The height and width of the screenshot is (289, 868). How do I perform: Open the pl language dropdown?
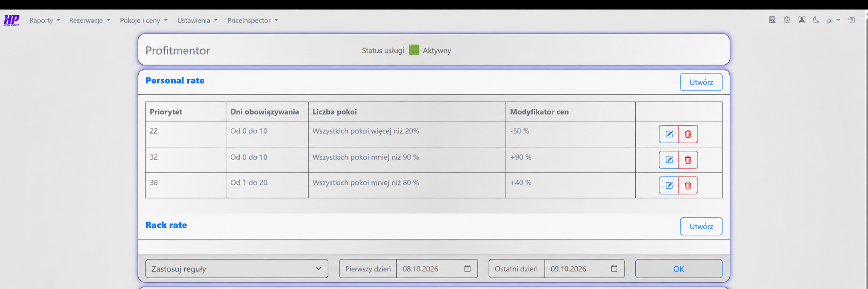tap(834, 20)
